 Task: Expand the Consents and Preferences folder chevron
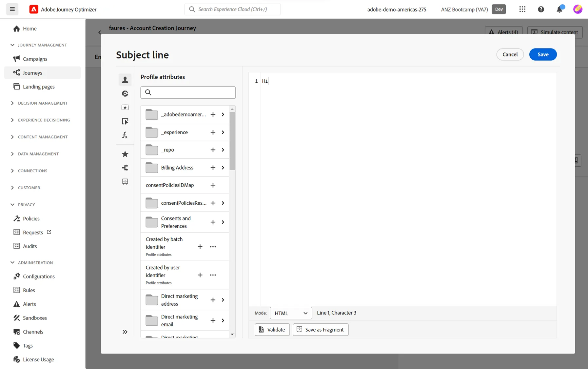223,222
